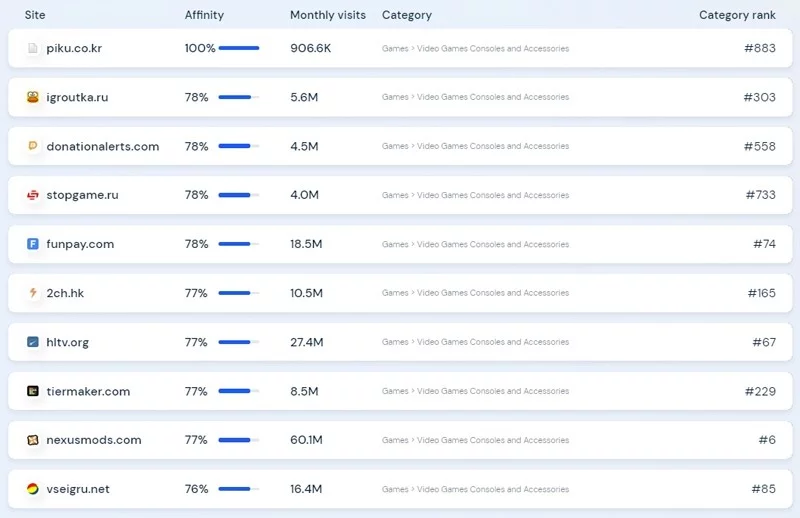Click the donationalerts.com favicon
Screen dimensions: 800x518
tap(33, 146)
